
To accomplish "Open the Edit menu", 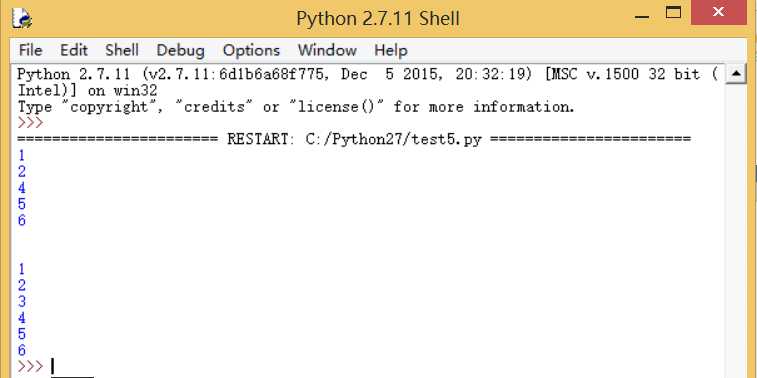I will pyautogui.click(x=74, y=50).
